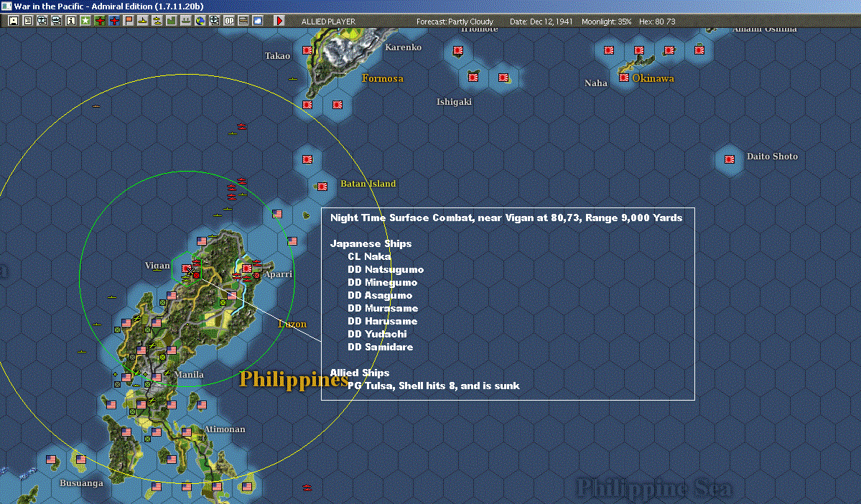The width and height of the screenshot is (861, 504).
Task: Click the cloud weather toolbar icon
Action: coord(258,21)
